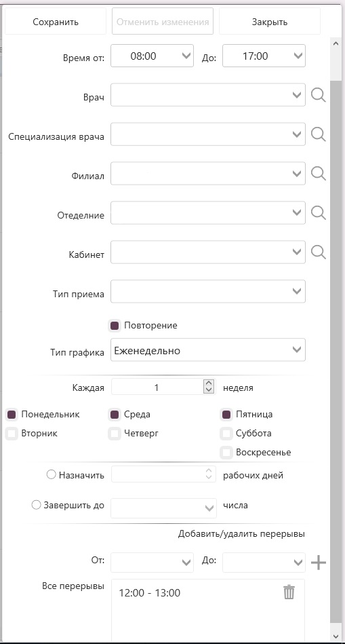
Task: Check the Суббота day checkbox
Action: (226, 434)
